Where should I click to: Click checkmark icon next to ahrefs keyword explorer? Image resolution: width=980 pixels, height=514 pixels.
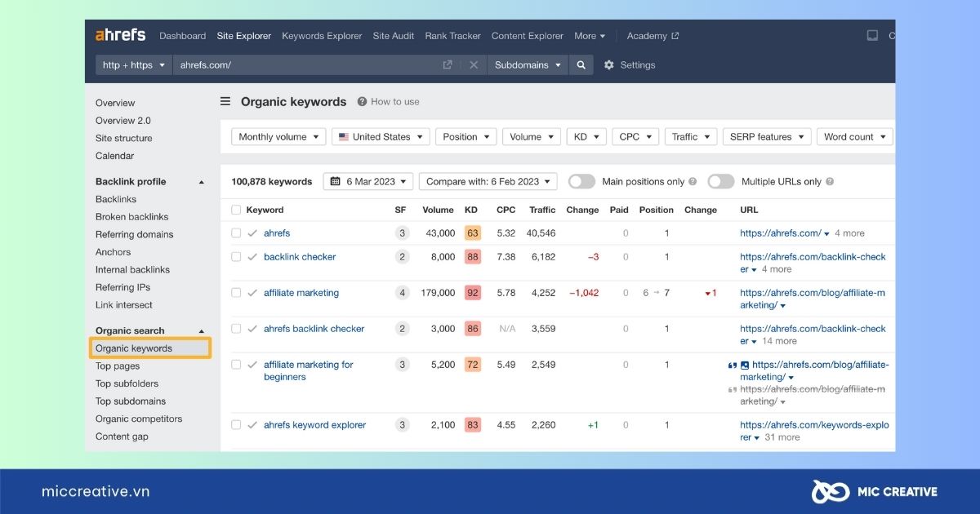(x=252, y=425)
